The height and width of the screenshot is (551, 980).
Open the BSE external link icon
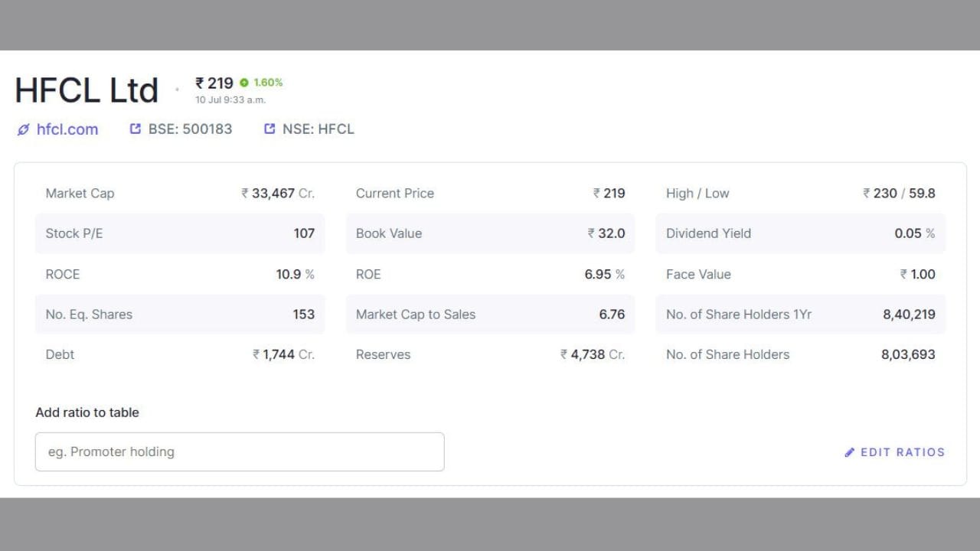coord(136,129)
